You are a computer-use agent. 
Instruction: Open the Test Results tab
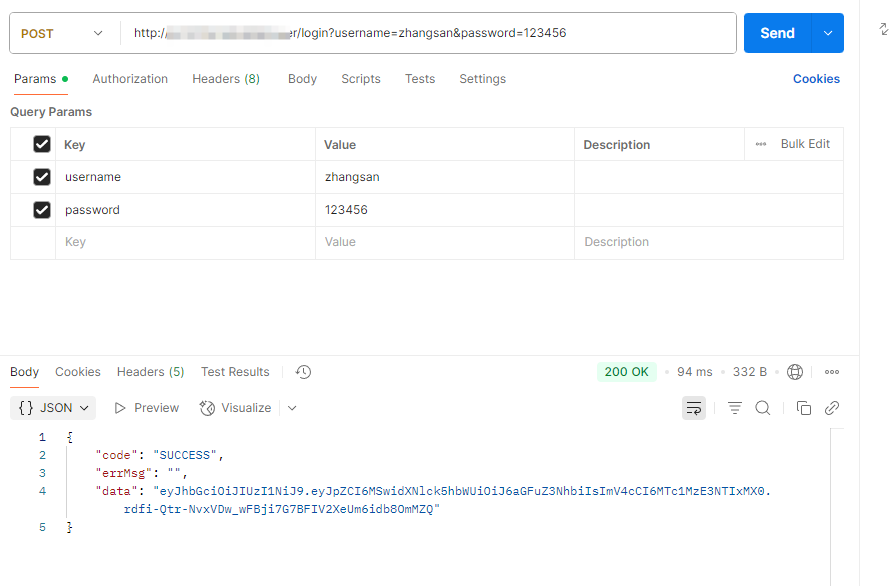(x=235, y=372)
